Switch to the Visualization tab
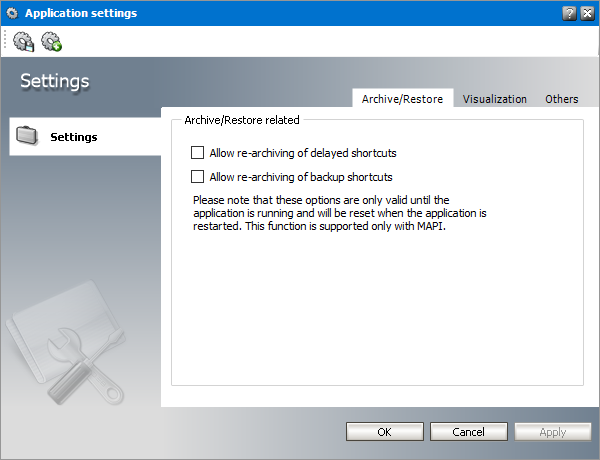This screenshot has height=460, width=600. (x=495, y=99)
